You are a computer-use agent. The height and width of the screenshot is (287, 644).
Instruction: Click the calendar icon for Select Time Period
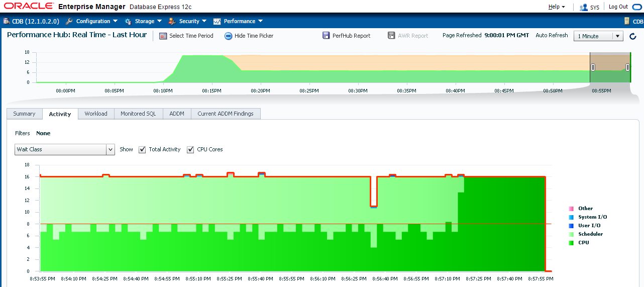163,36
